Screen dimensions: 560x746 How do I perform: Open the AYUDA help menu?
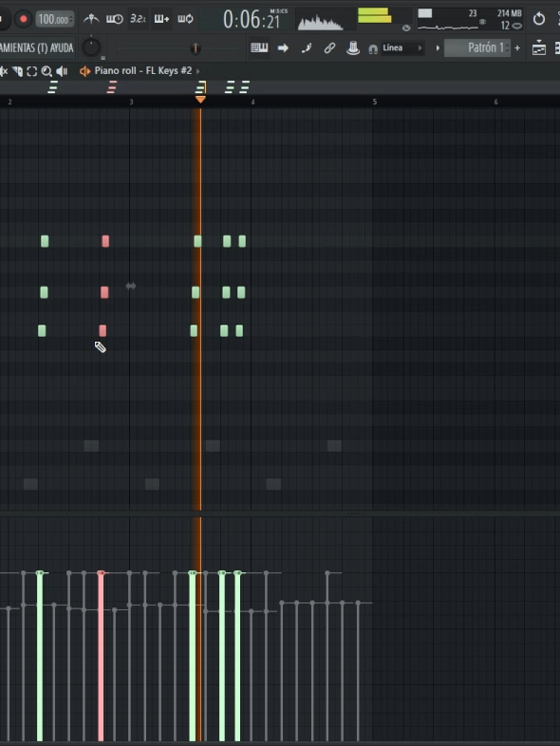tap(61, 47)
